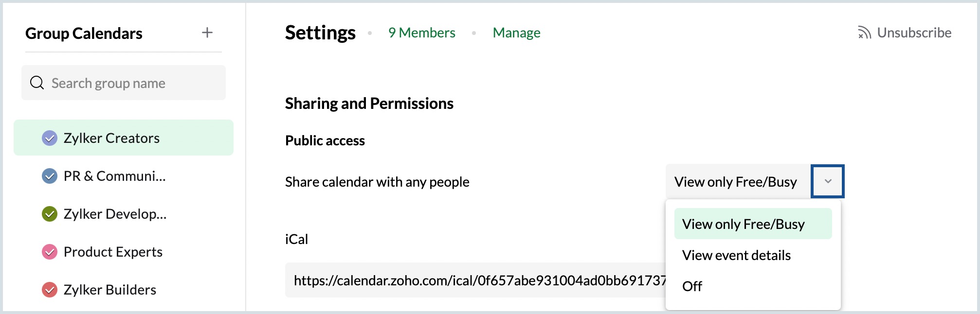
Task: Toggle the Zylker Builders calendar checkmark
Action: pos(50,290)
